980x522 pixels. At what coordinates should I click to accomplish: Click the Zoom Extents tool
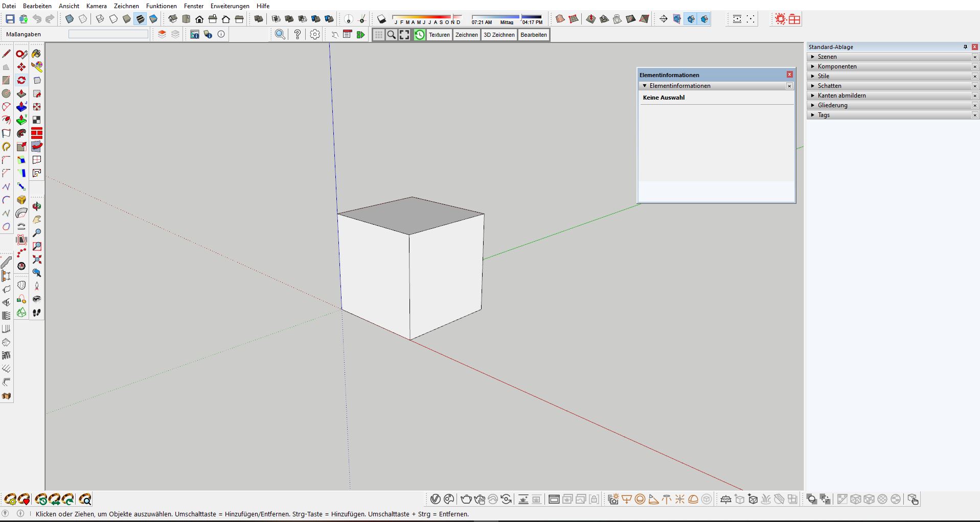click(37, 259)
